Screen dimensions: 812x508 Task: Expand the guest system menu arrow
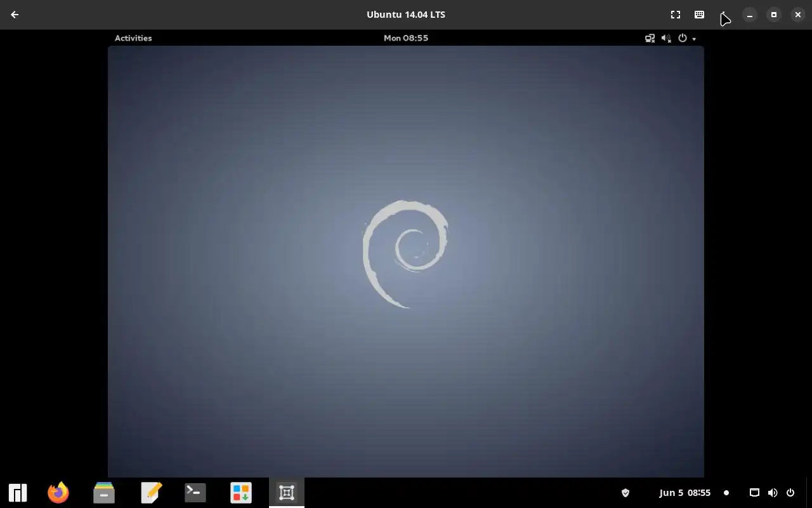(694, 39)
